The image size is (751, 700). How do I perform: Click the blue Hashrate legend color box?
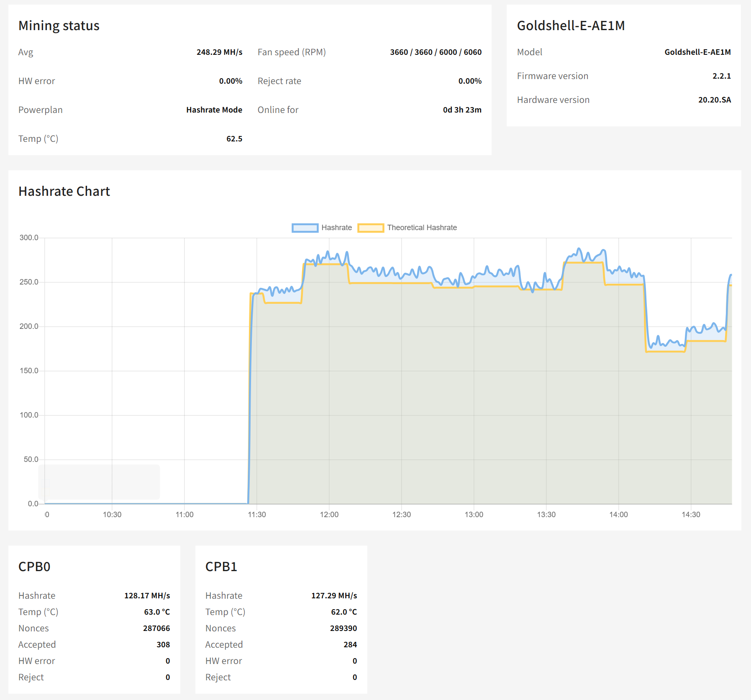(305, 228)
